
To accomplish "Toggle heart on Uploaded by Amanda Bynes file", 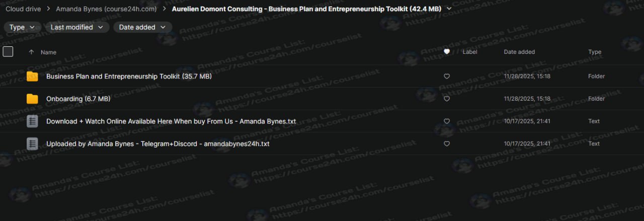I will (447, 143).
